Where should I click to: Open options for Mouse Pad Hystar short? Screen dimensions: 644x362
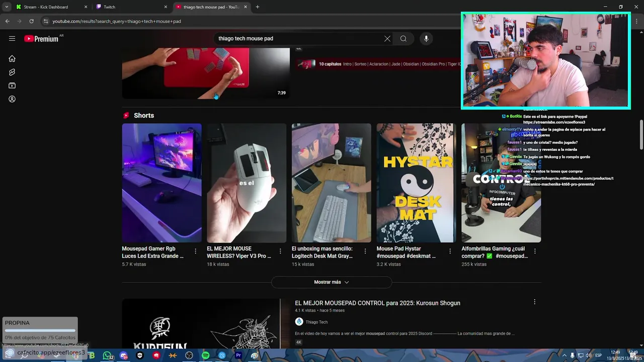click(450, 251)
